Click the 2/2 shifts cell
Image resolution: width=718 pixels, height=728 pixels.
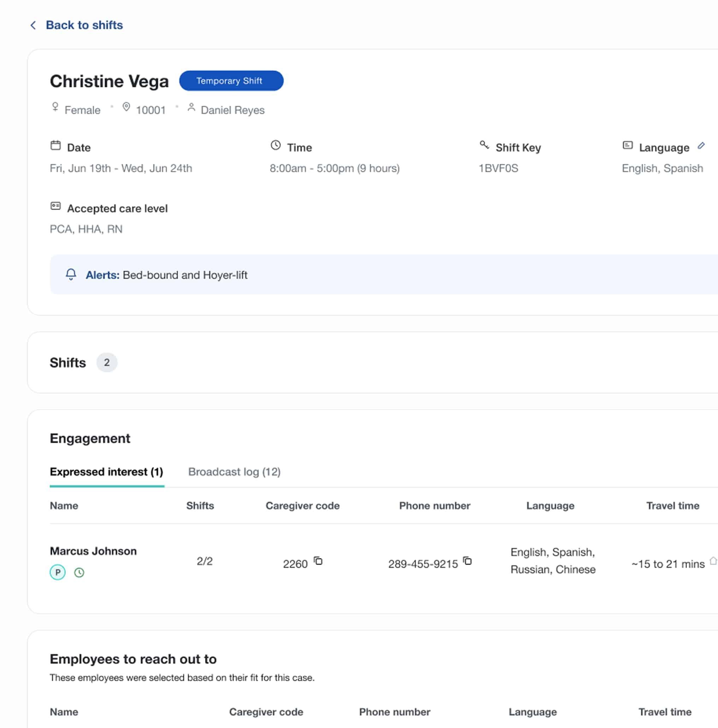click(x=205, y=561)
